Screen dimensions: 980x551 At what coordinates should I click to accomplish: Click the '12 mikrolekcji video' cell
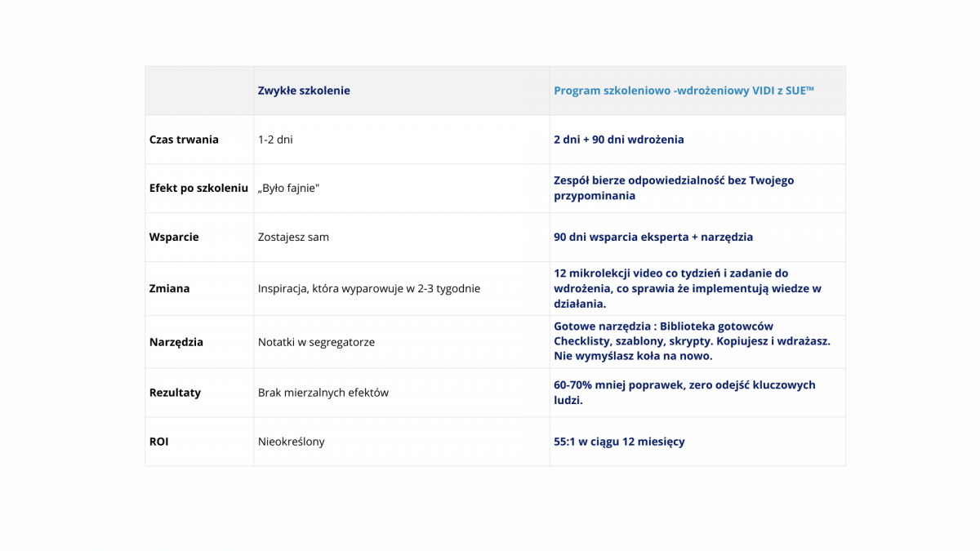pyautogui.click(x=687, y=288)
